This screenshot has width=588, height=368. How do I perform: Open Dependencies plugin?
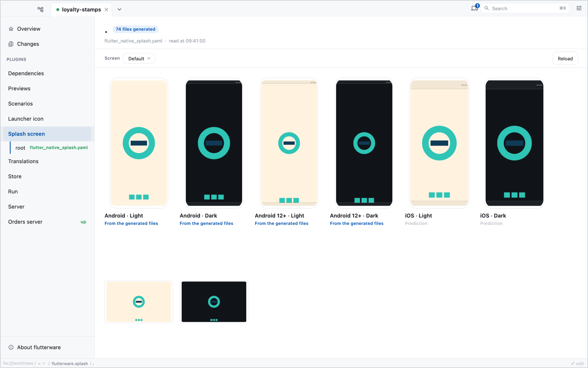47,73
